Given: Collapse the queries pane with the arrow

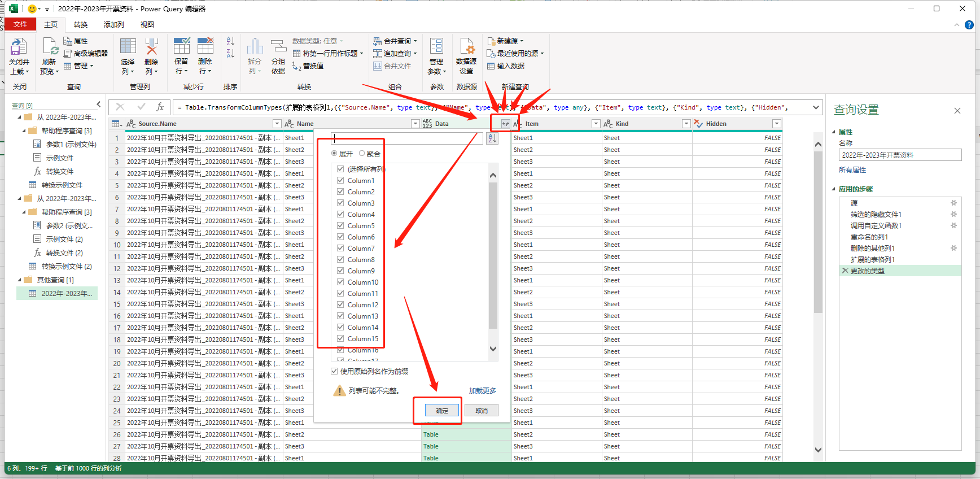Looking at the screenshot, I should point(99,104).
